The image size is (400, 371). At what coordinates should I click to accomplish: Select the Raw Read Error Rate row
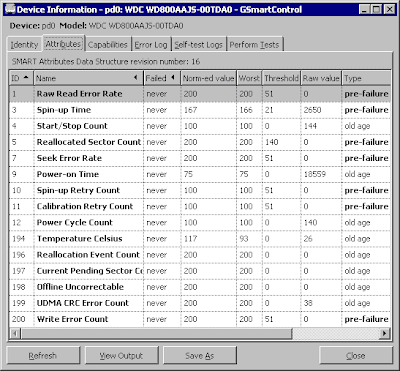[x=200, y=94]
